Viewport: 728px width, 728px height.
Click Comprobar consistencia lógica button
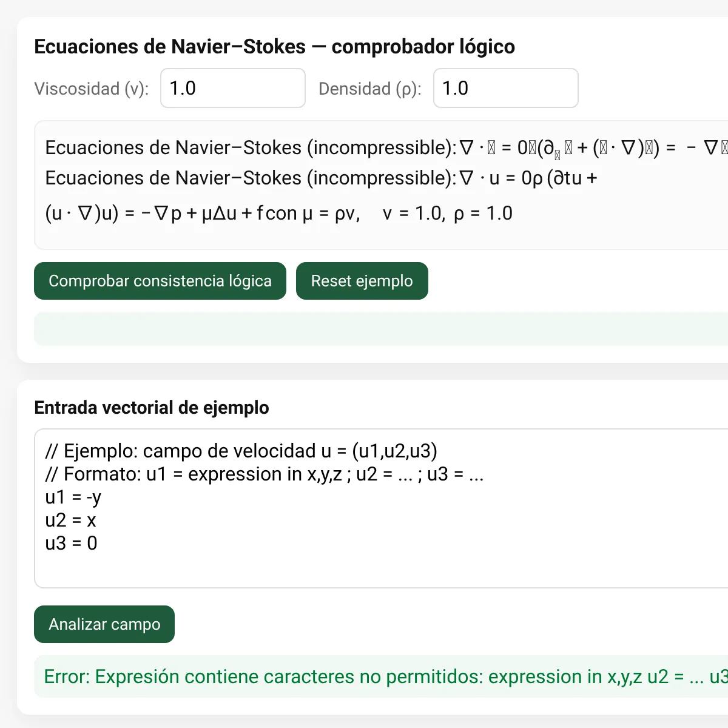pos(160,281)
